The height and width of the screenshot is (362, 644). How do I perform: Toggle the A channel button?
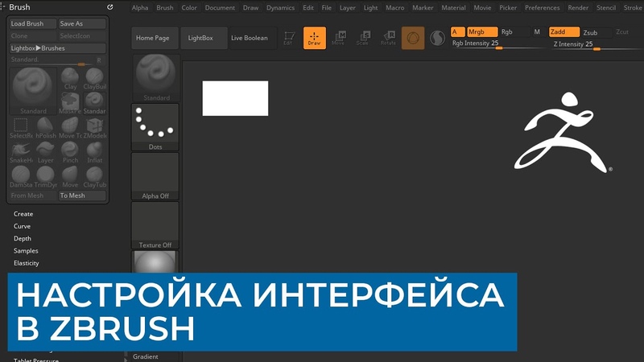click(x=457, y=31)
